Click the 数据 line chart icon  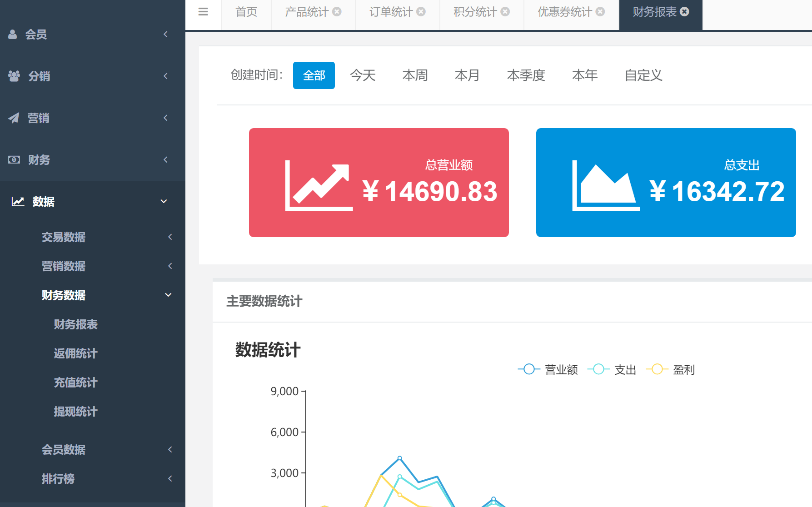18,202
